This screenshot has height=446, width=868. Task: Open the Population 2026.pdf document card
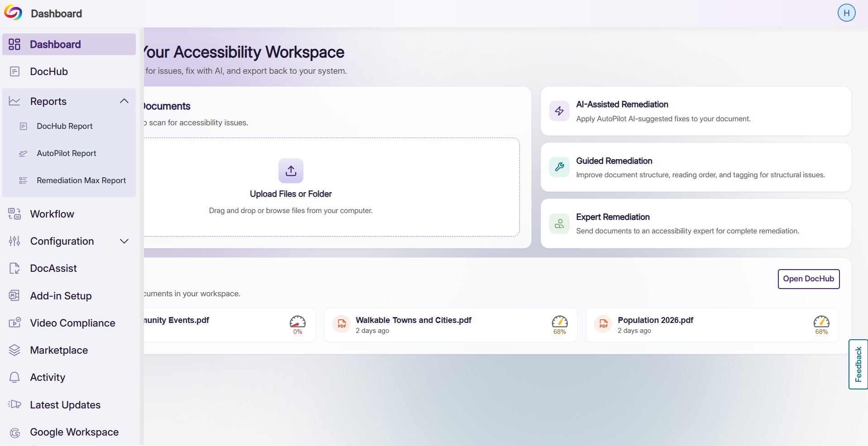click(713, 325)
